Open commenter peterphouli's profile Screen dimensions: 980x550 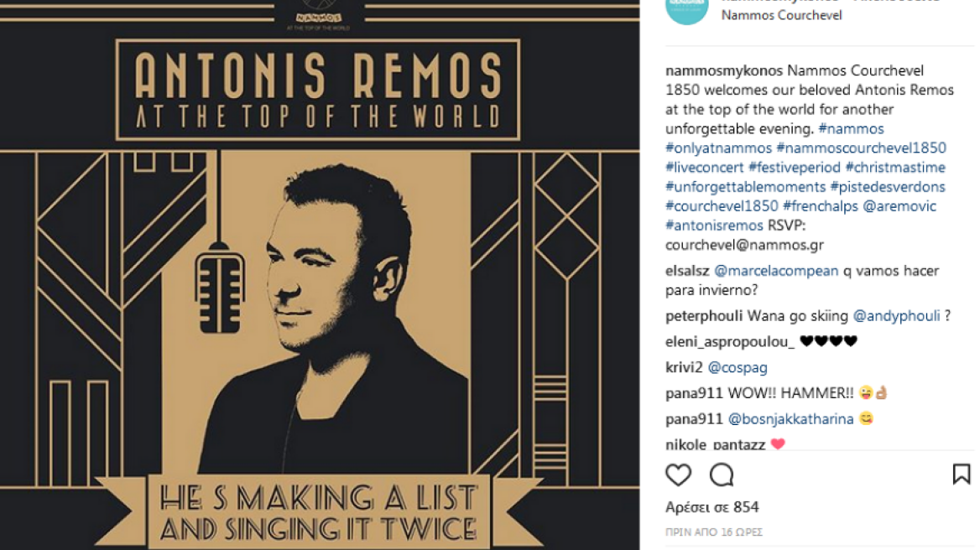tap(704, 316)
